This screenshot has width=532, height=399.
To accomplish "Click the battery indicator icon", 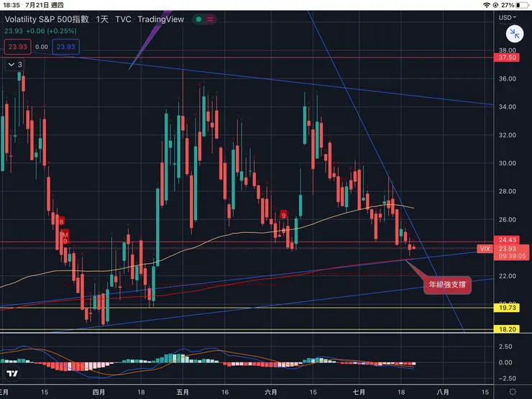I will click(x=523, y=5).
